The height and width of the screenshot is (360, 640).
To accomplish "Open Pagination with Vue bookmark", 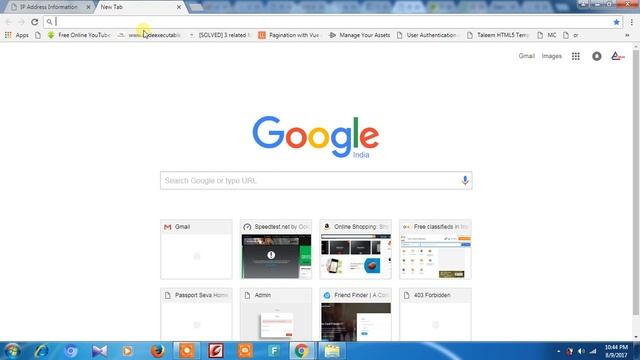I will tap(289, 35).
